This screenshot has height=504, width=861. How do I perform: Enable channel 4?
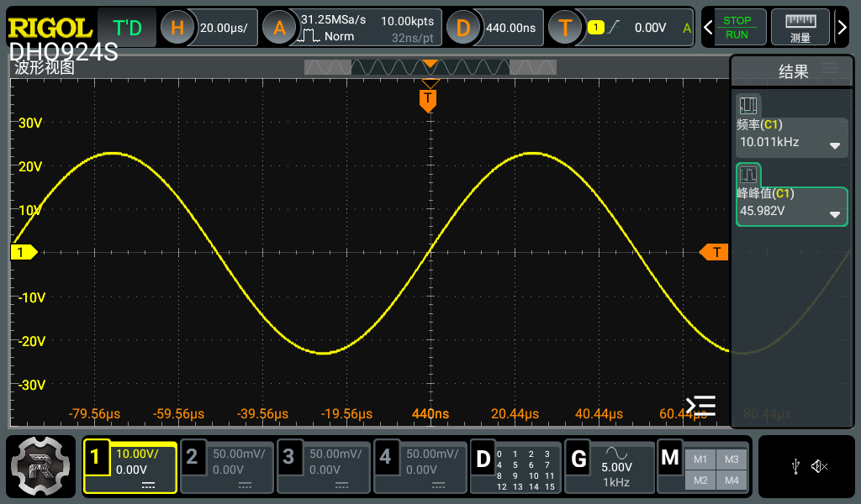click(x=385, y=457)
